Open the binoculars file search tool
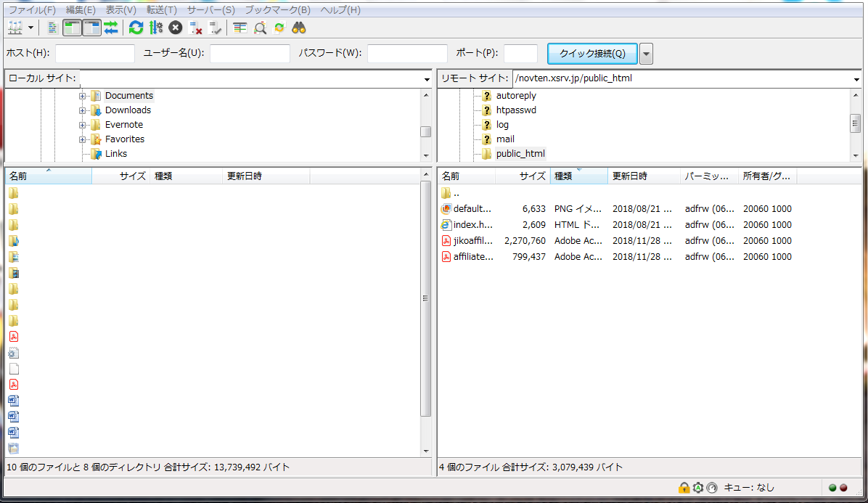Viewport: 868px width, 503px height. pyautogui.click(x=299, y=28)
